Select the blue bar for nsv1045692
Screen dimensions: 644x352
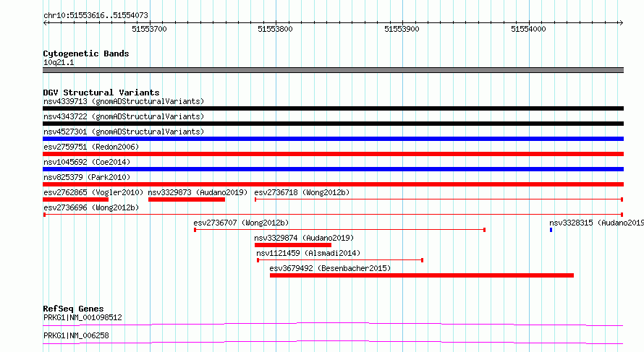pyautogui.click(x=333, y=169)
